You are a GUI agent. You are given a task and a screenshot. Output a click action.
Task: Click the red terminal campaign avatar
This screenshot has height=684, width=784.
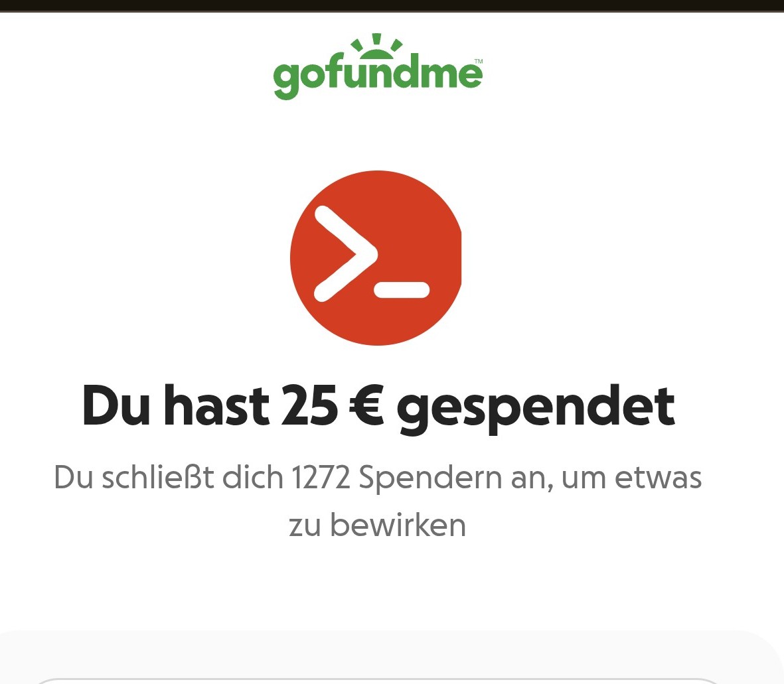(376, 258)
